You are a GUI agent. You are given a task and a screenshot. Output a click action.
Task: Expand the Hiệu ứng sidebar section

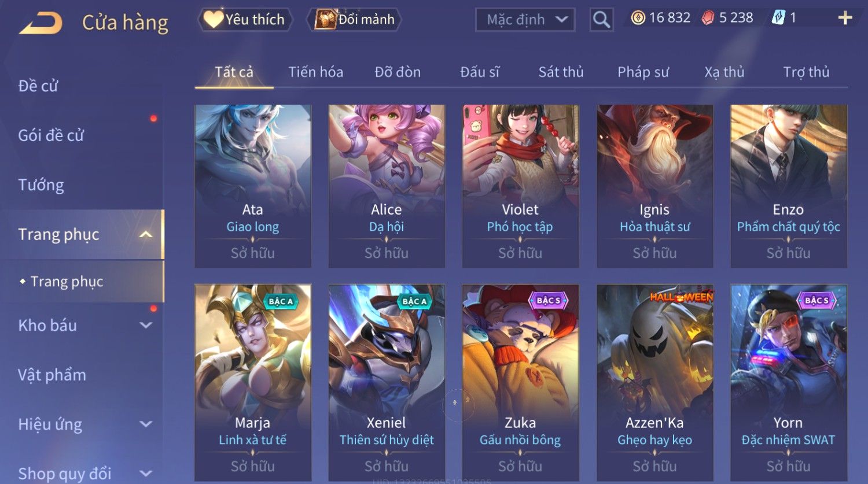(146, 424)
